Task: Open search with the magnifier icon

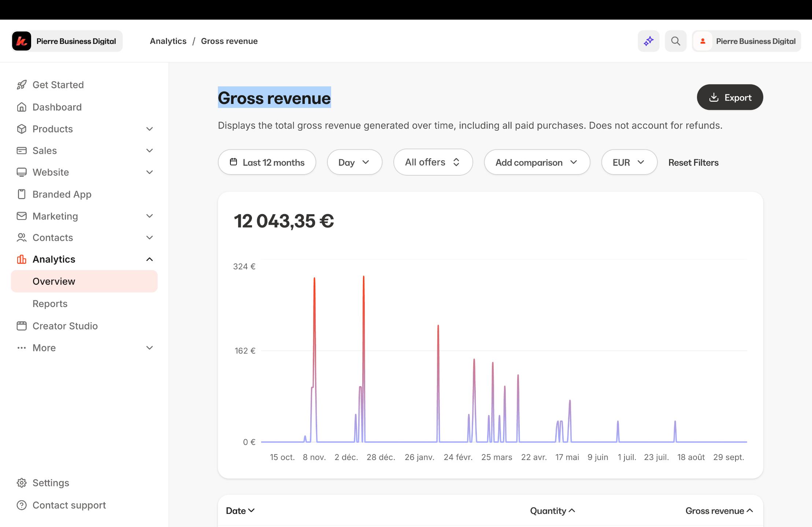Action: click(675, 41)
